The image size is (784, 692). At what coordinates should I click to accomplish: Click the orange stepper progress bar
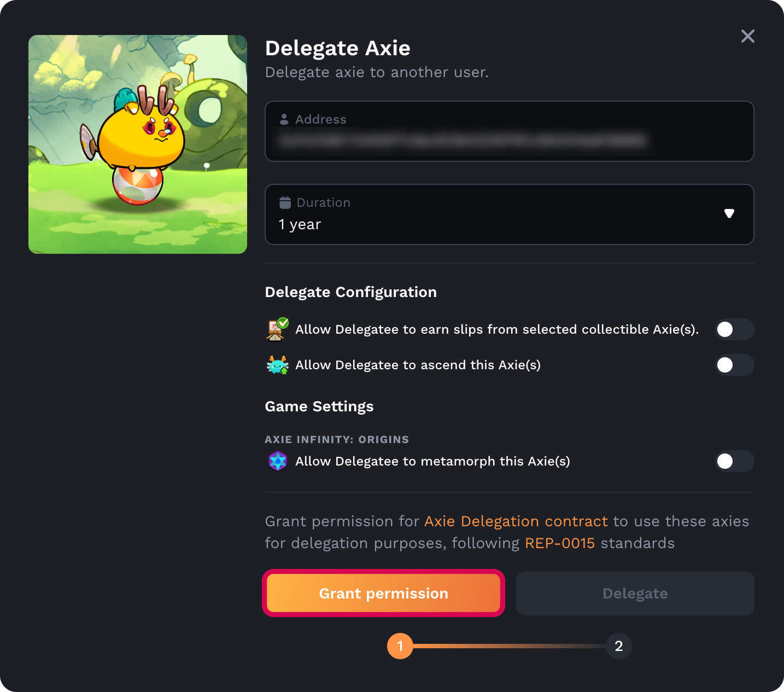(508, 646)
